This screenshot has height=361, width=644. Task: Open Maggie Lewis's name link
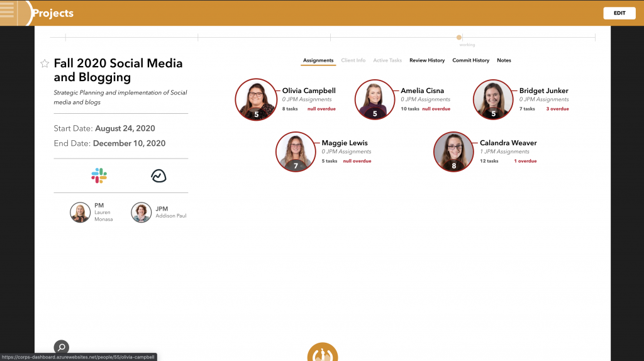(345, 143)
